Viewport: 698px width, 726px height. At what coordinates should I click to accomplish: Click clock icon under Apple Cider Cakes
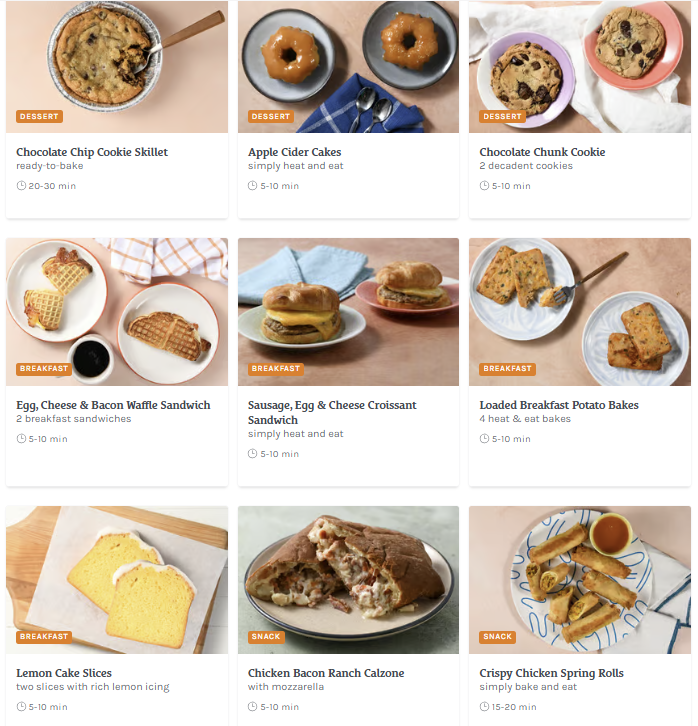coord(252,186)
